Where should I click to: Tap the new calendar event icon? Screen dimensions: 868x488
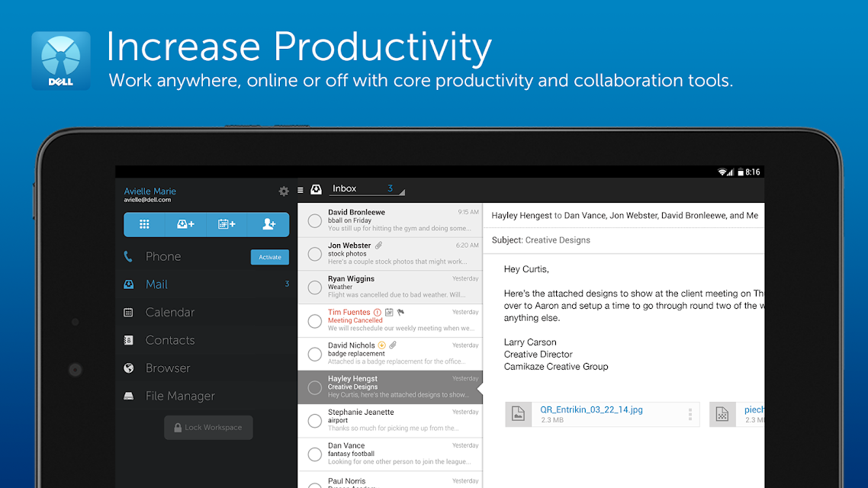(x=227, y=224)
